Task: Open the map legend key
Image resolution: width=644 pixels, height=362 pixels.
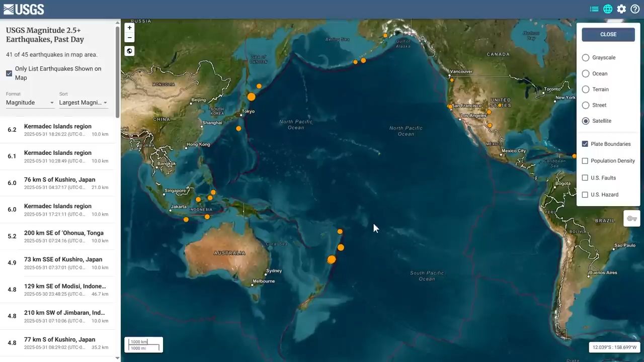Action: tap(631, 219)
